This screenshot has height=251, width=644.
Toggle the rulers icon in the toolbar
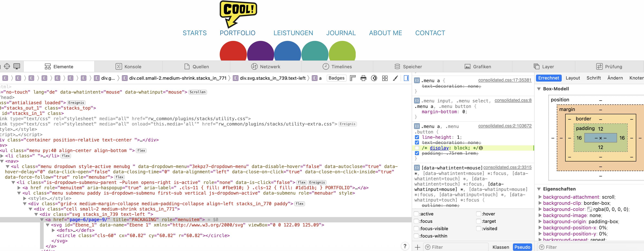pos(353,78)
